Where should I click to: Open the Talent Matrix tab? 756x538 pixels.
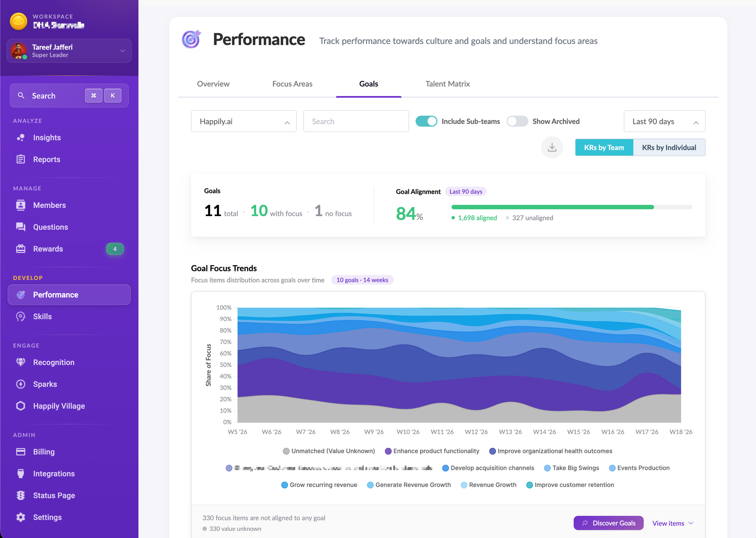(448, 84)
